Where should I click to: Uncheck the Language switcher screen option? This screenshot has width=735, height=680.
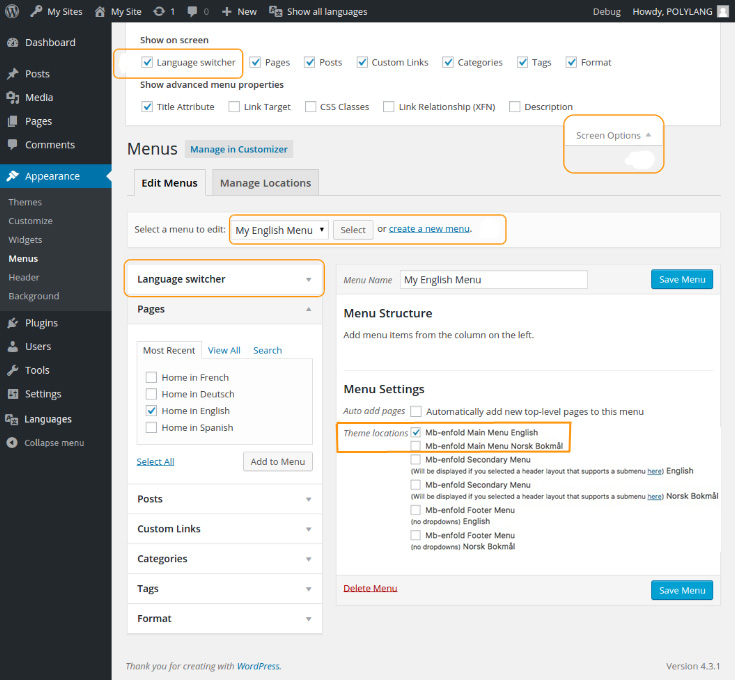147,62
